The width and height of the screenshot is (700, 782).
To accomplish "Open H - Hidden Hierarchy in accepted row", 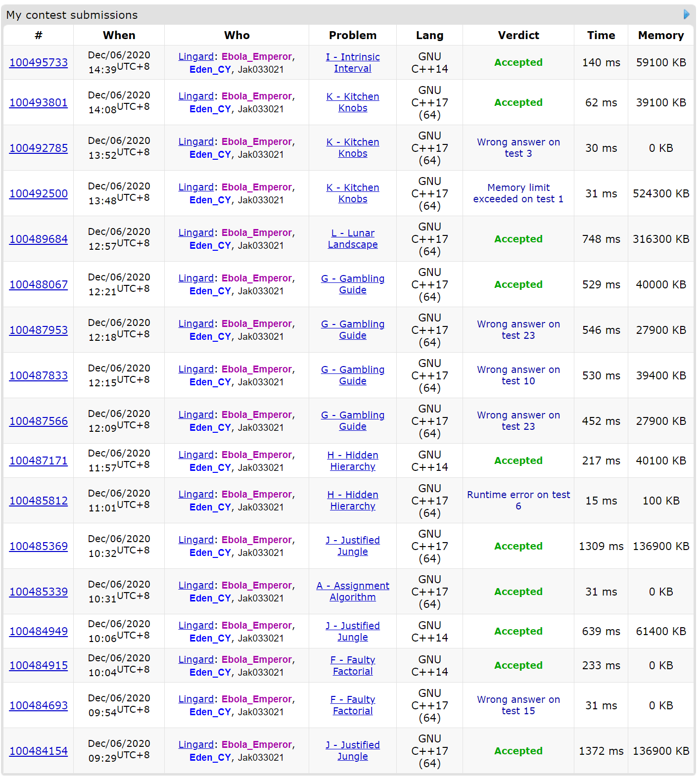I will (353, 461).
